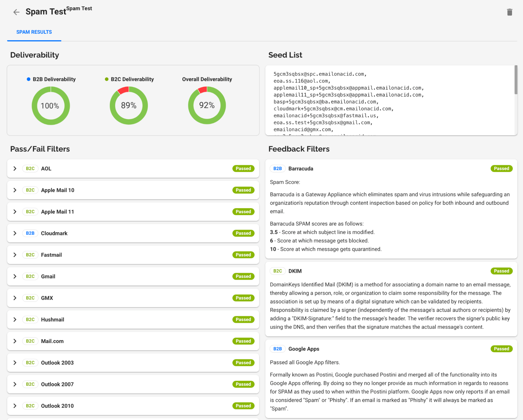Click the B2B badge next to Barracuda

277,169
